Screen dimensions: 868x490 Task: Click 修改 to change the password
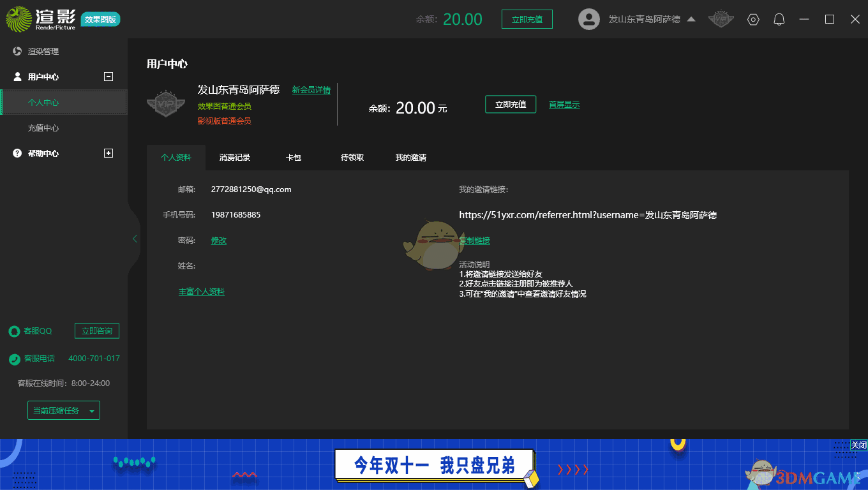pos(219,241)
